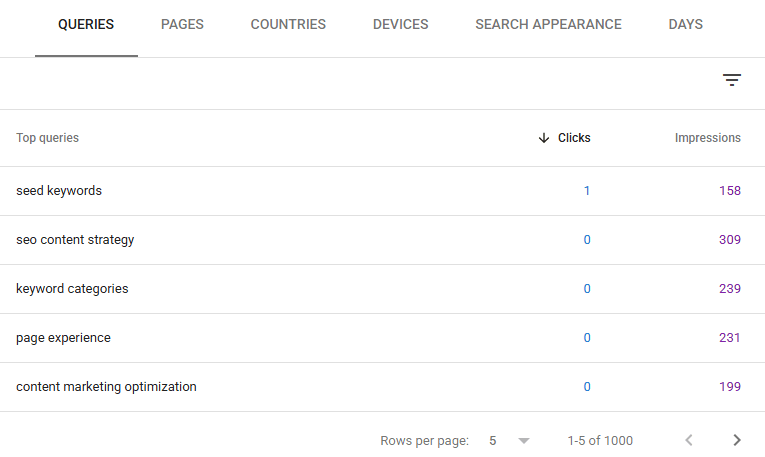Open the 'keyword categories' query

[x=72, y=289]
